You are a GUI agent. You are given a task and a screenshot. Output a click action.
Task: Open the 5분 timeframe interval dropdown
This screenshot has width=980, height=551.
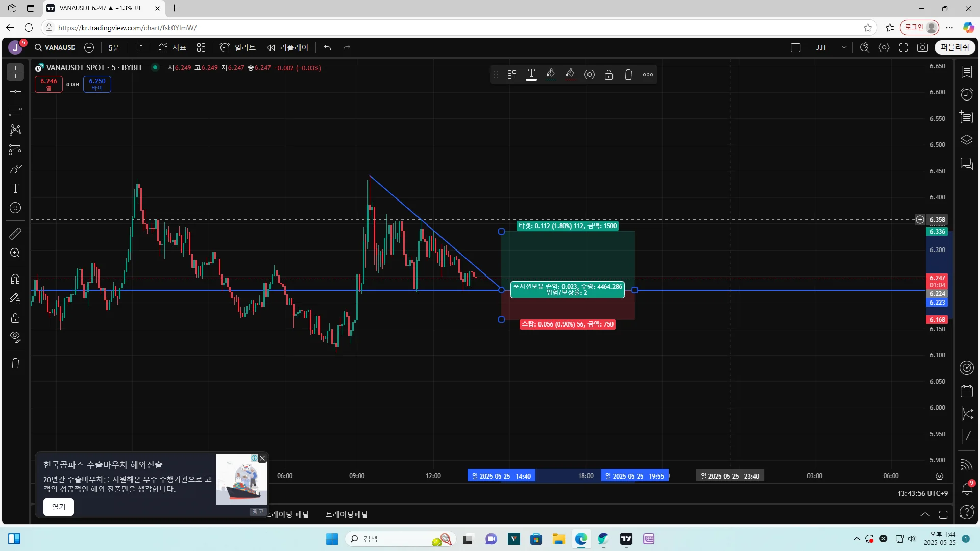point(114,47)
